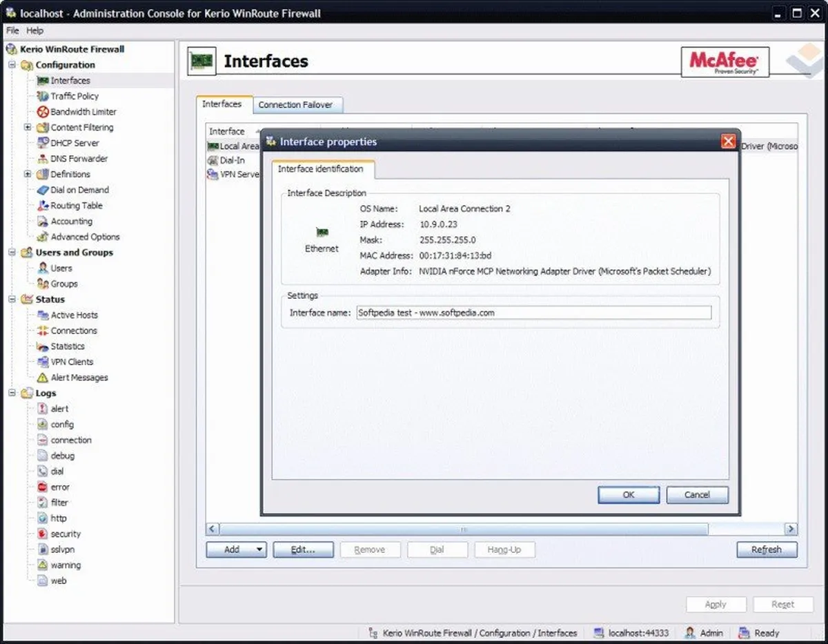Click the DHCP Server icon
Viewport: 828px width, 644px height.
click(x=43, y=143)
